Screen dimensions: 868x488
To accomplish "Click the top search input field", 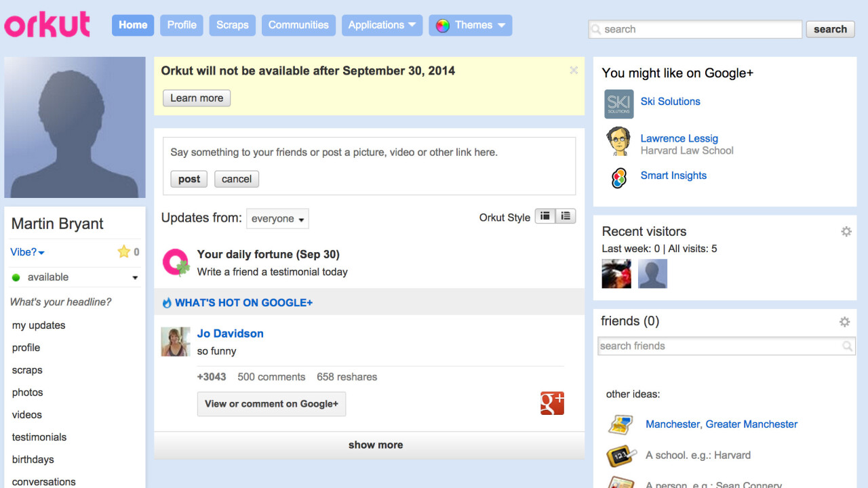I will click(x=695, y=29).
